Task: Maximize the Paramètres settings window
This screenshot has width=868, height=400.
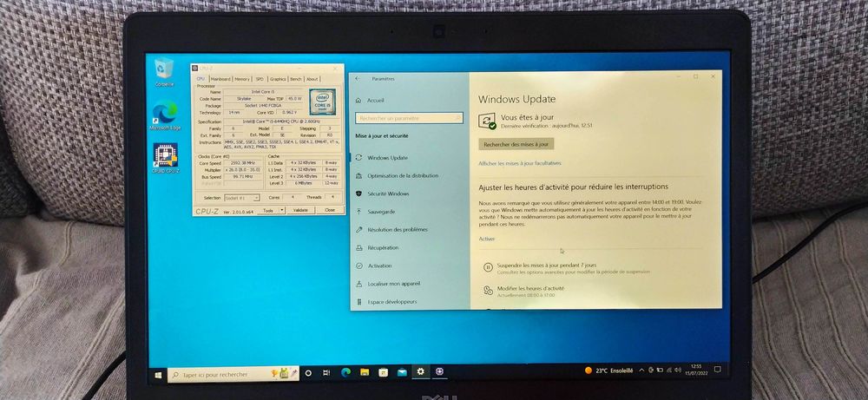Action: pyautogui.click(x=696, y=77)
